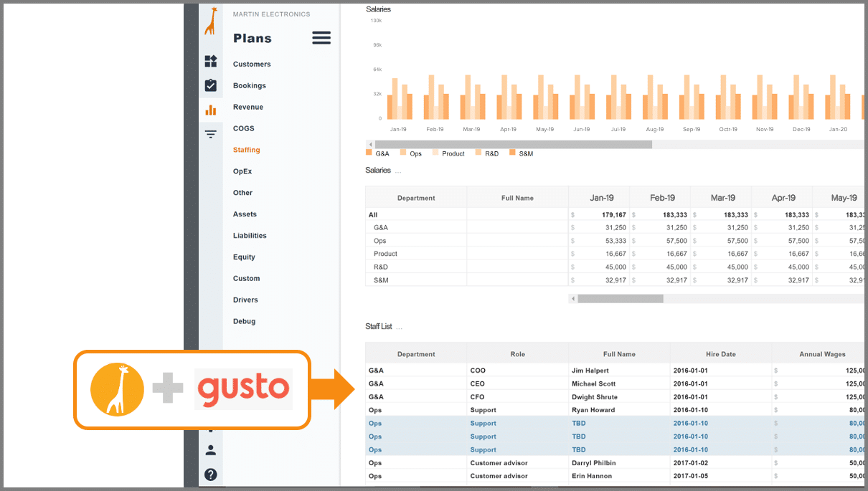Click the chart horizontal scrollbar thumb
The image size is (868, 491).
513,144
